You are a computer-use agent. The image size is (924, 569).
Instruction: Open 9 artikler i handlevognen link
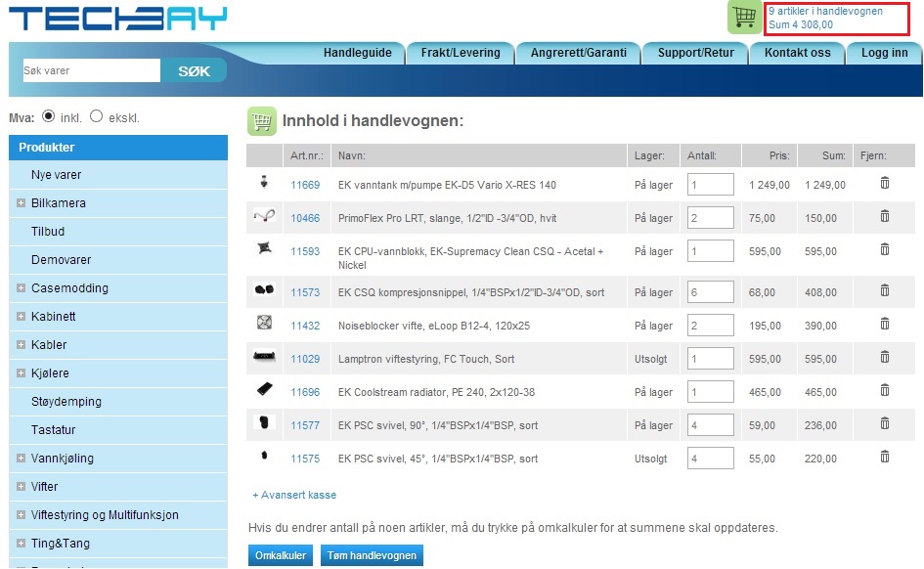coord(825,11)
